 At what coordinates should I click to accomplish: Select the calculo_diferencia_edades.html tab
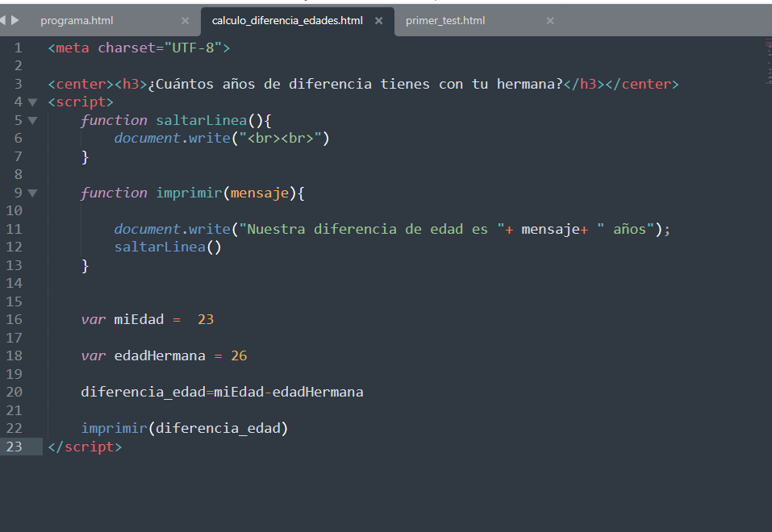[x=287, y=21]
